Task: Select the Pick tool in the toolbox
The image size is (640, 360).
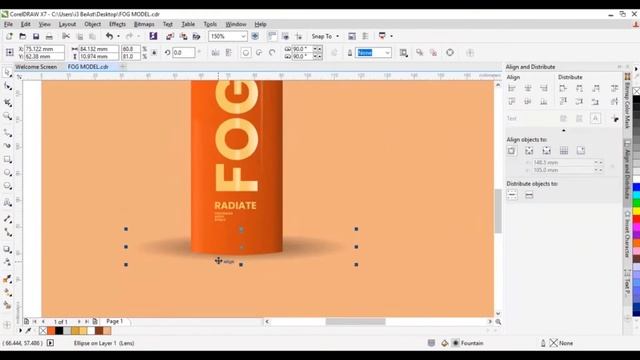Action: [x=7, y=73]
